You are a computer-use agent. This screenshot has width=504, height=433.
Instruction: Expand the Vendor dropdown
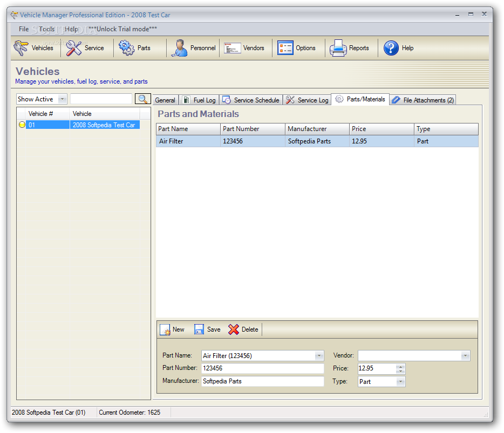(x=465, y=356)
